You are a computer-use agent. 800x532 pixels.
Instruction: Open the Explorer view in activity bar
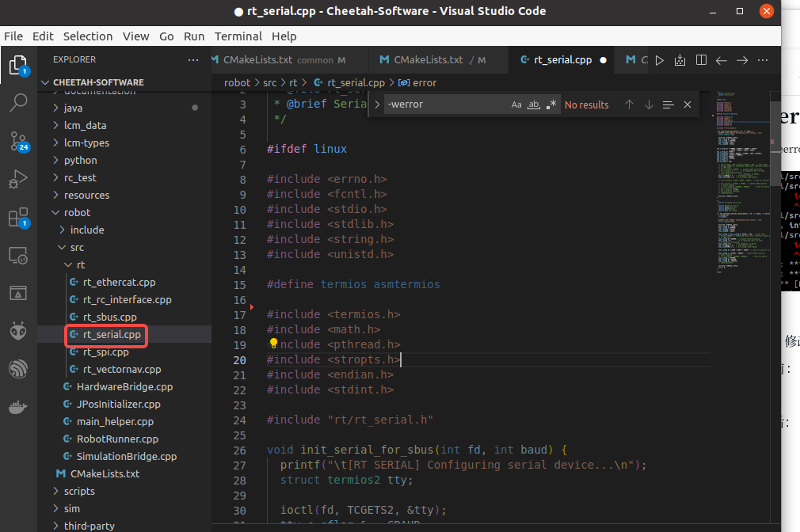coord(18,65)
